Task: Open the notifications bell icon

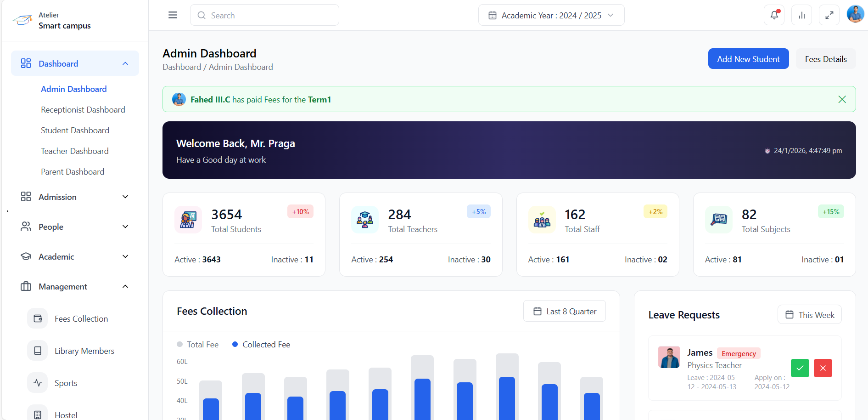Action: (x=774, y=15)
